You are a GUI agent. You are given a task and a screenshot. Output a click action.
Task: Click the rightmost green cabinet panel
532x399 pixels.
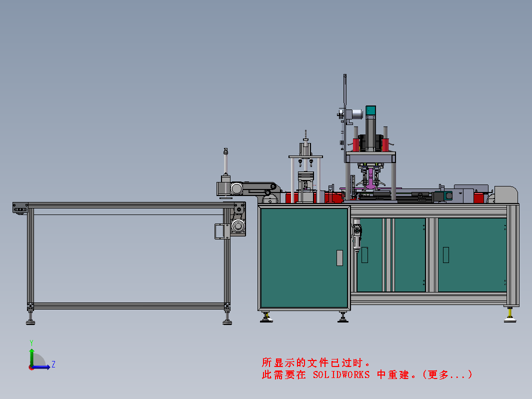(x=472, y=255)
